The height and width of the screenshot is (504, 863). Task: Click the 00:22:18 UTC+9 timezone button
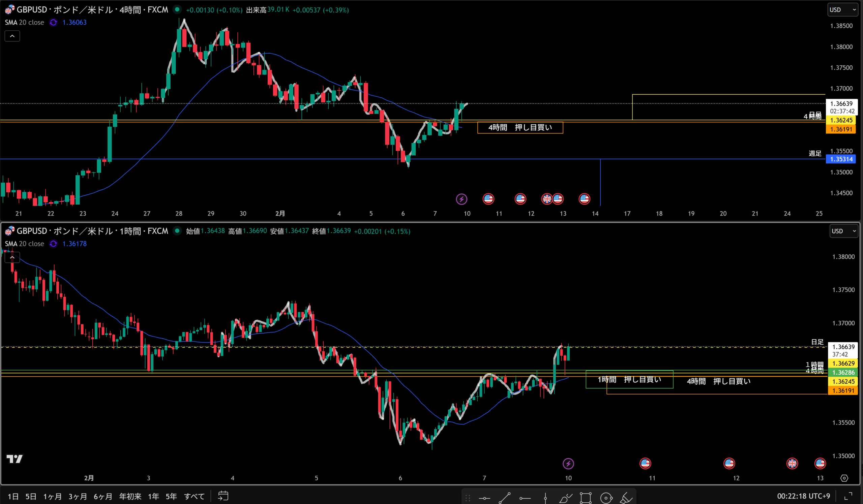[x=803, y=496]
